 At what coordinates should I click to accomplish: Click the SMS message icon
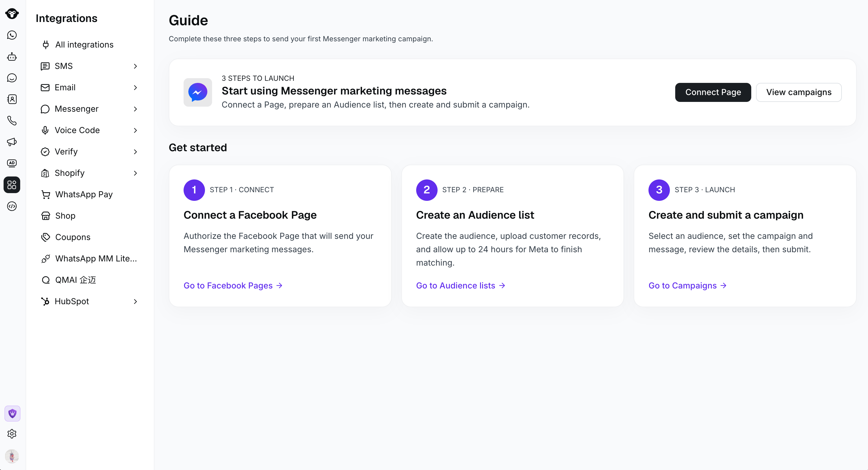[x=45, y=66]
